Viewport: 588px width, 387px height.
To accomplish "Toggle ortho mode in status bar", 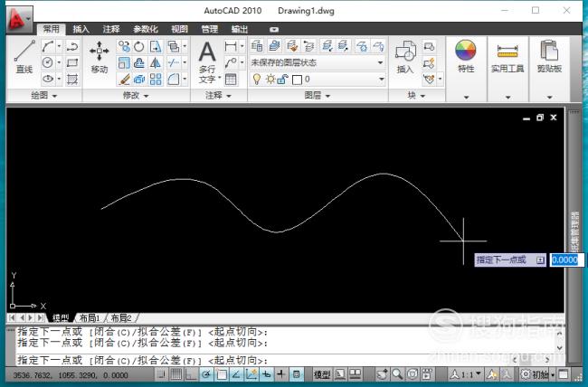I will (191, 373).
